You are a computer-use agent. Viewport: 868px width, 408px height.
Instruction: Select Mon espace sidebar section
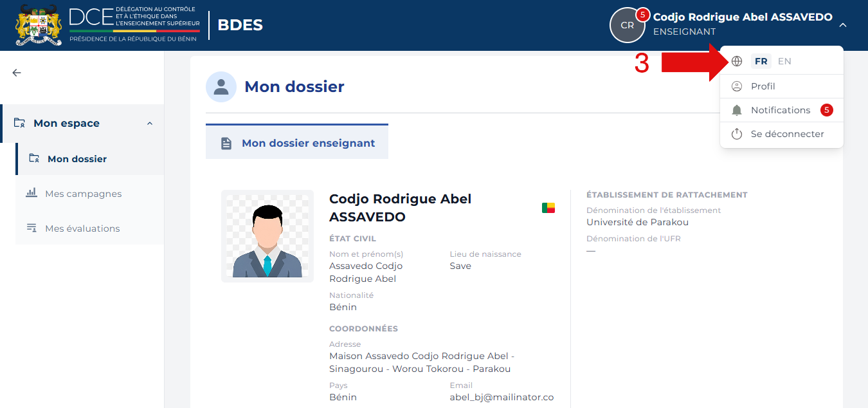pyautogui.click(x=82, y=124)
